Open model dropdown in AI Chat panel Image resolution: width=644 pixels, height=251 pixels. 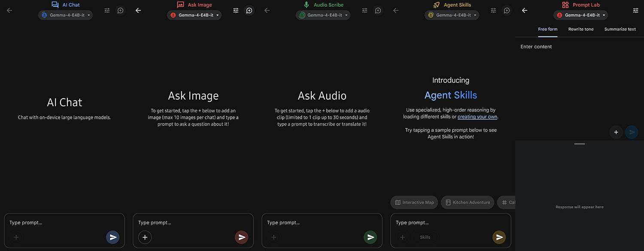pyautogui.click(x=65, y=15)
